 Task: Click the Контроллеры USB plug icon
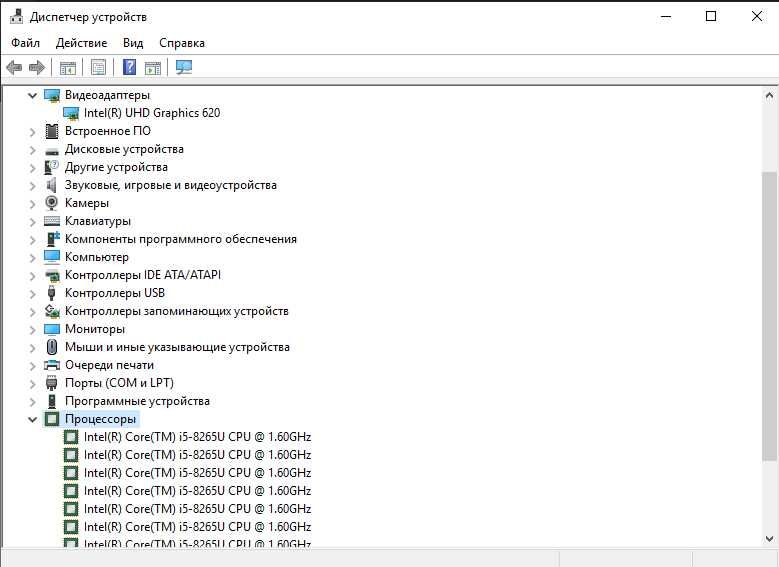pyautogui.click(x=51, y=293)
